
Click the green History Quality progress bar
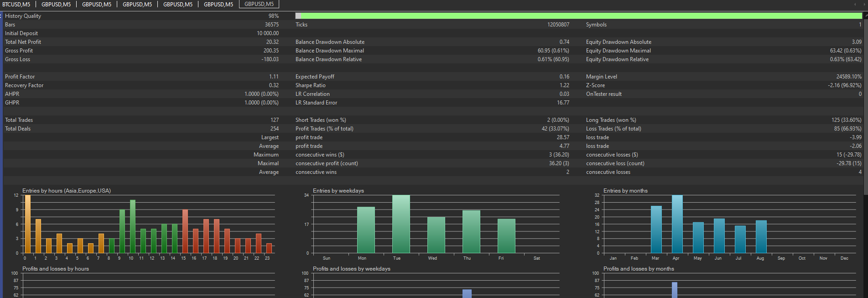click(x=579, y=16)
